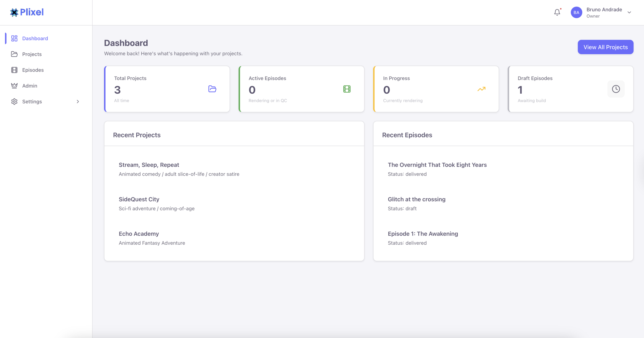This screenshot has width=644, height=338.
Task: Click the crown icon beside Admin
Action: point(14,86)
